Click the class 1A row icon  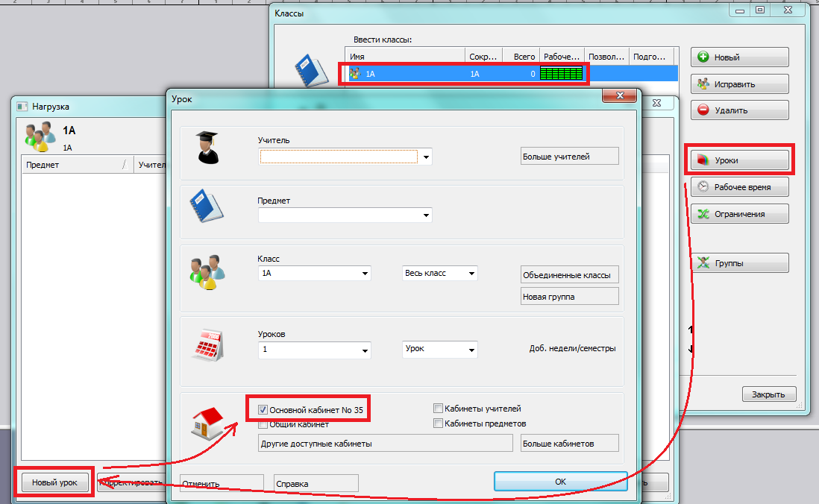(x=355, y=74)
